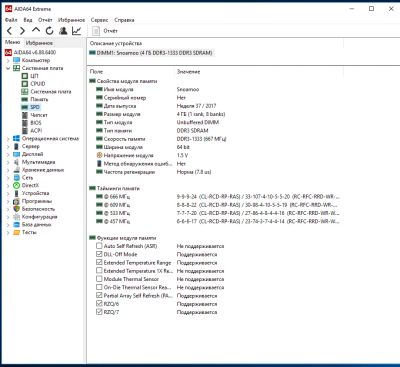The width and height of the screenshot is (400, 367).
Task: Click the Дисплей monitor icon
Action: point(16,154)
